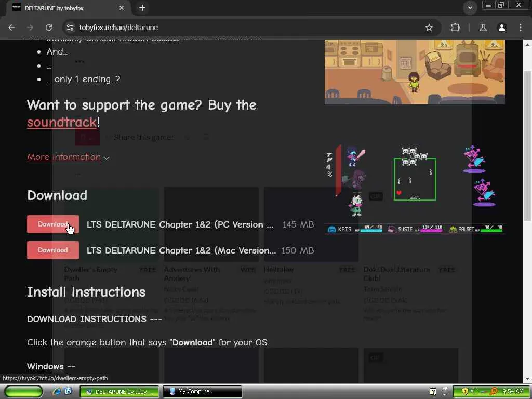The width and height of the screenshot is (532, 399).
Task: Select LTS DELTARUNE Chapter 1&2 PC Version text
Action: [180, 224]
